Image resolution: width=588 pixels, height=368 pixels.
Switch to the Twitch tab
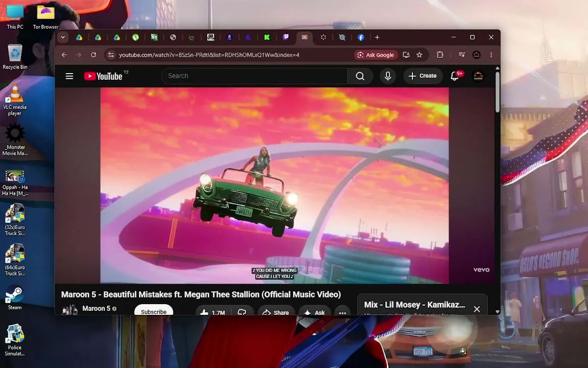(285, 37)
